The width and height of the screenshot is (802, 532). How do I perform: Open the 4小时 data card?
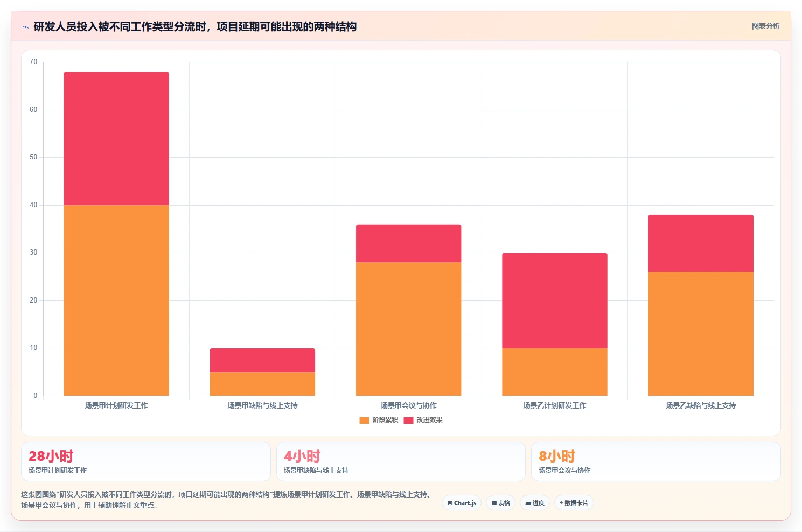pos(401,461)
